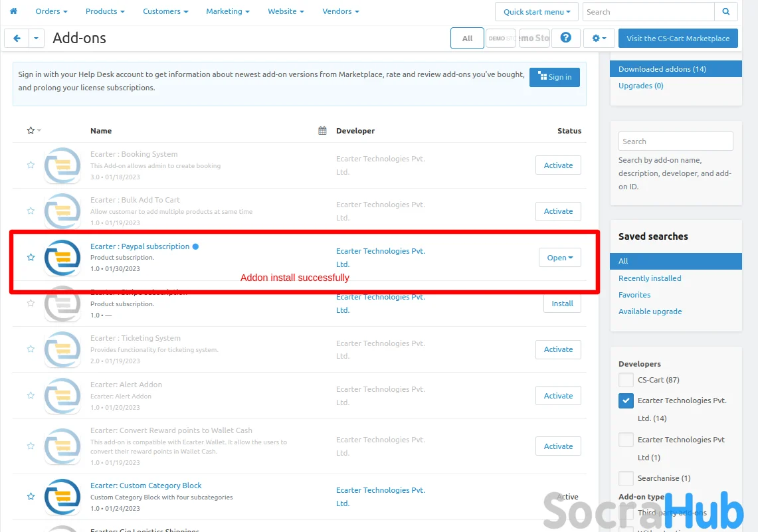This screenshot has width=758, height=532.
Task: Star the Convert Reward points add-on
Action: tap(31, 446)
